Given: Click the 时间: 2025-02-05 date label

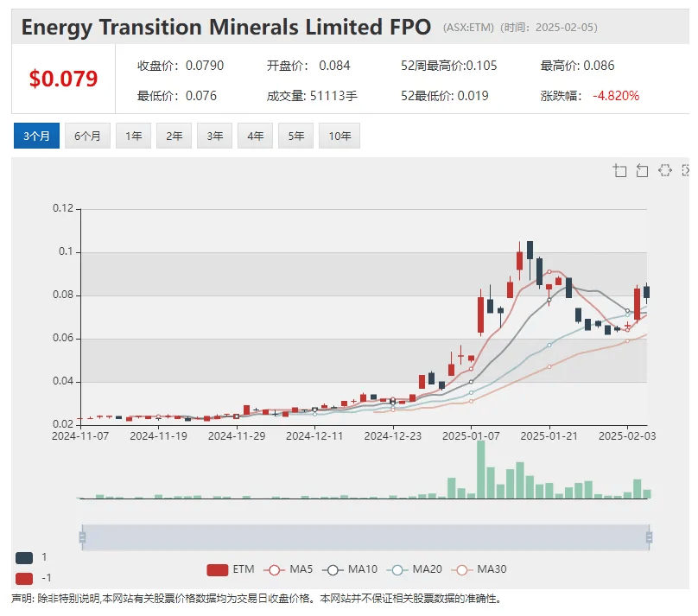Looking at the screenshot, I should pyautogui.click(x=549, y=28).
